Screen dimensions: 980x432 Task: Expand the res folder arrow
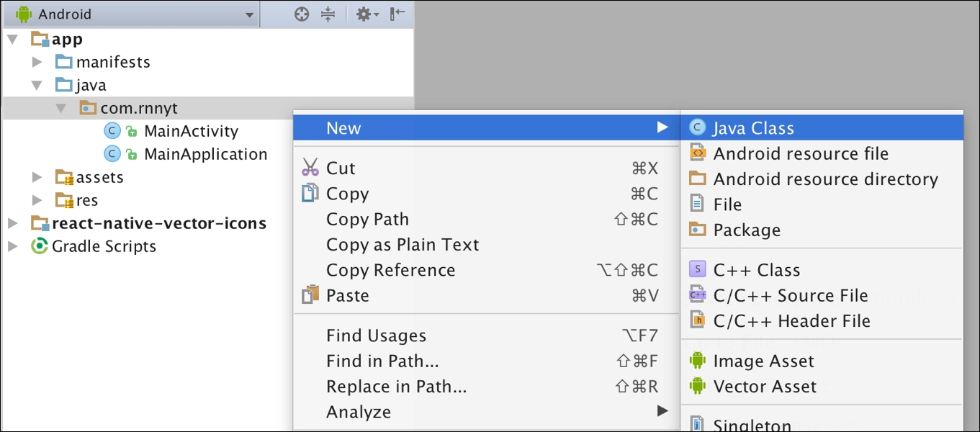coord(37,200)
